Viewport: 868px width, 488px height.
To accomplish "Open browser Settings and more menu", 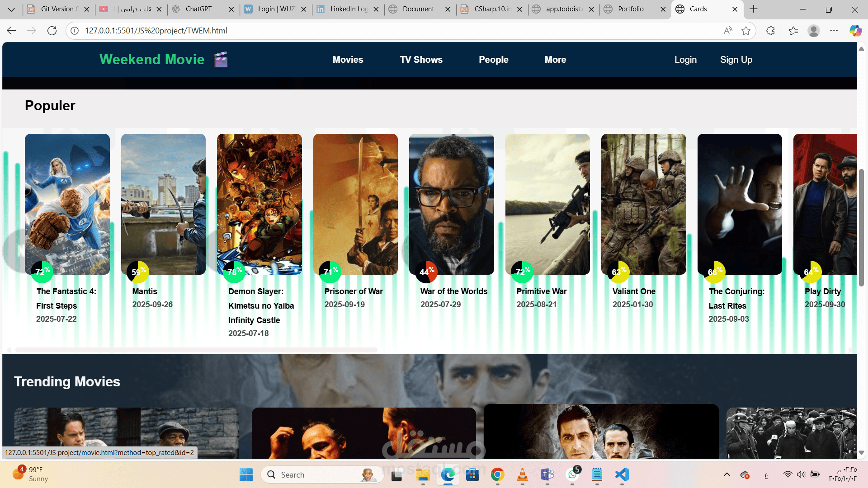I will (x=834, y=31).
